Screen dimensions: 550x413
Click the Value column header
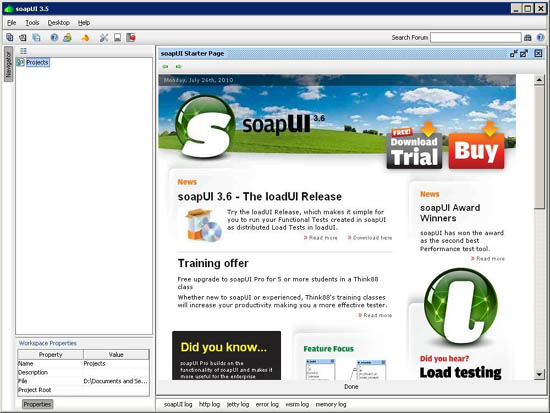click(x=116, y=354)
